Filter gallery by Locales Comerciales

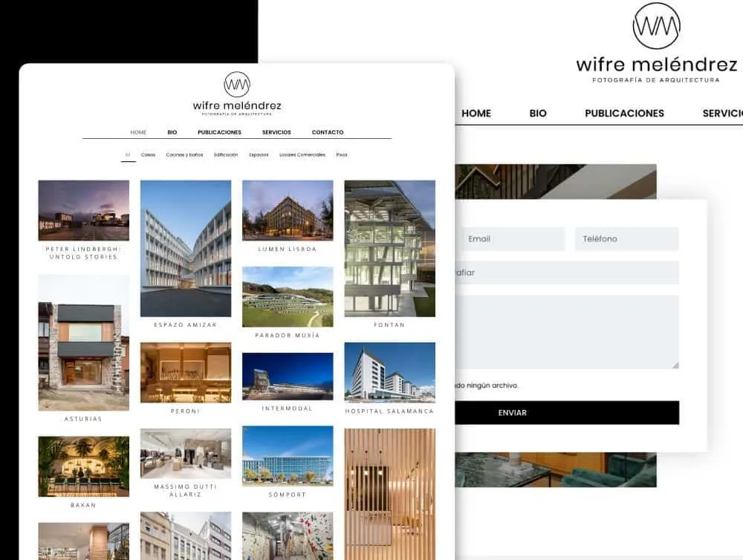point(302,155)
